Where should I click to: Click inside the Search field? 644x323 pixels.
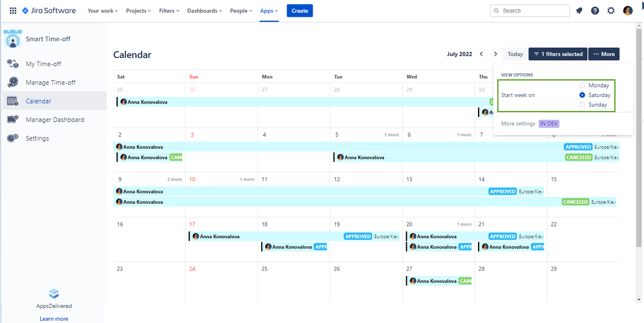click(x=534, y=10)
